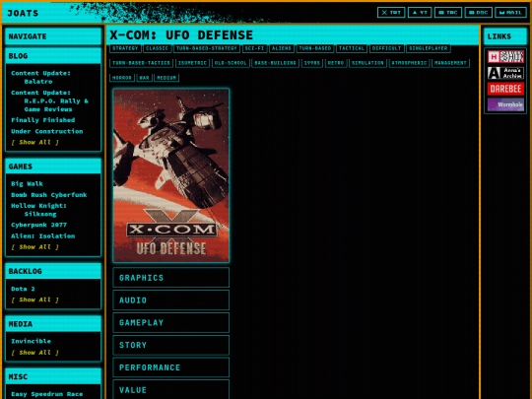The height and width of the screenshot is (399, 532).
Task: Click the X-COM UFO Defense cover art
Action: pos(171,175)
